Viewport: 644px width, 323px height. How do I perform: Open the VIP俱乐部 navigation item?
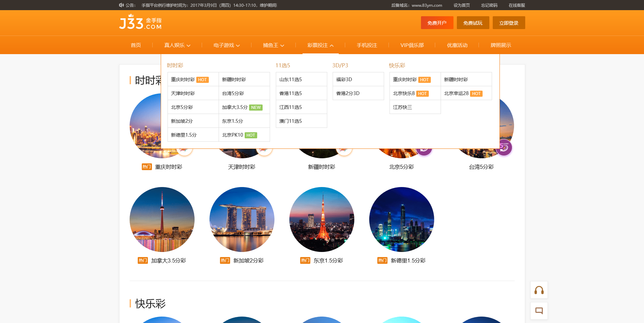click(412, 45)
